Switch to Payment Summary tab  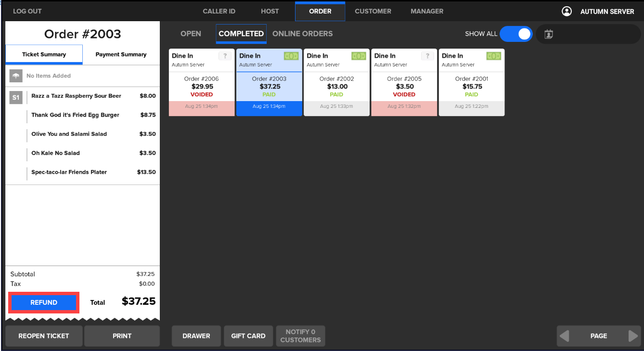[121, 54]
